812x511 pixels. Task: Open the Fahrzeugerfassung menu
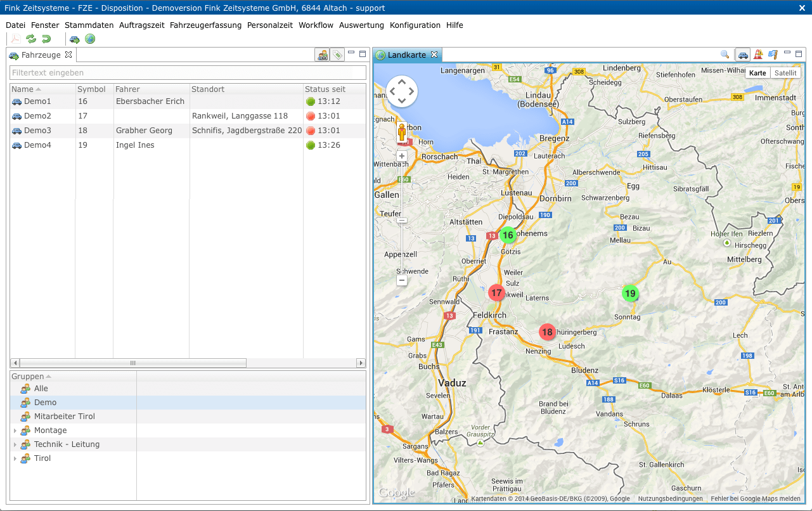coord(206,25)
